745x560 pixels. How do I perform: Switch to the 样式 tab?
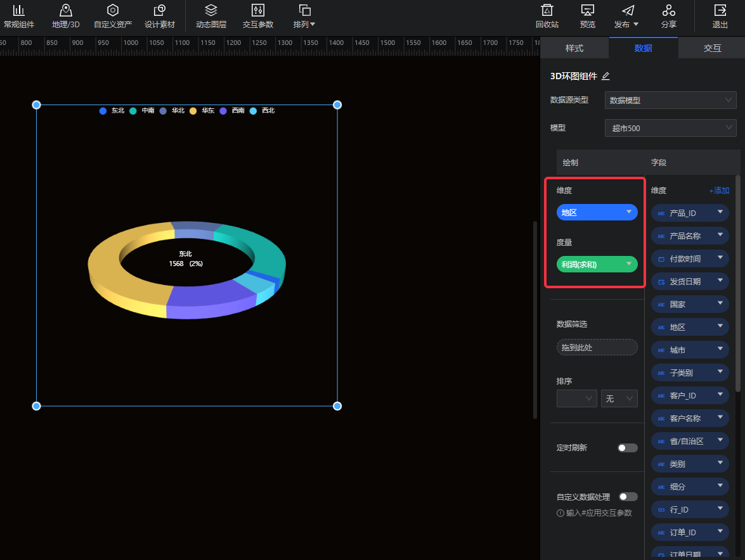(x=574, y=48)
